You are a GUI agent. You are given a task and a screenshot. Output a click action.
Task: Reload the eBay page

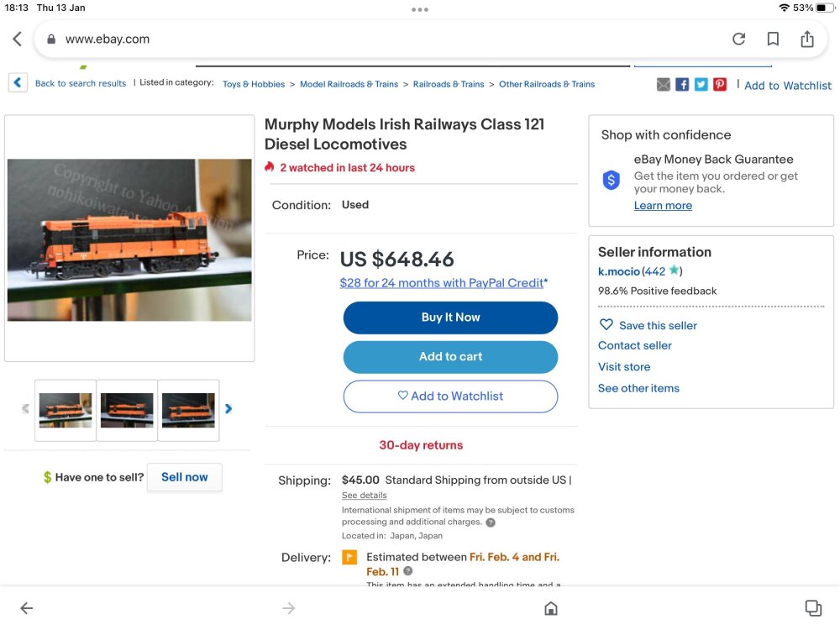739,39
